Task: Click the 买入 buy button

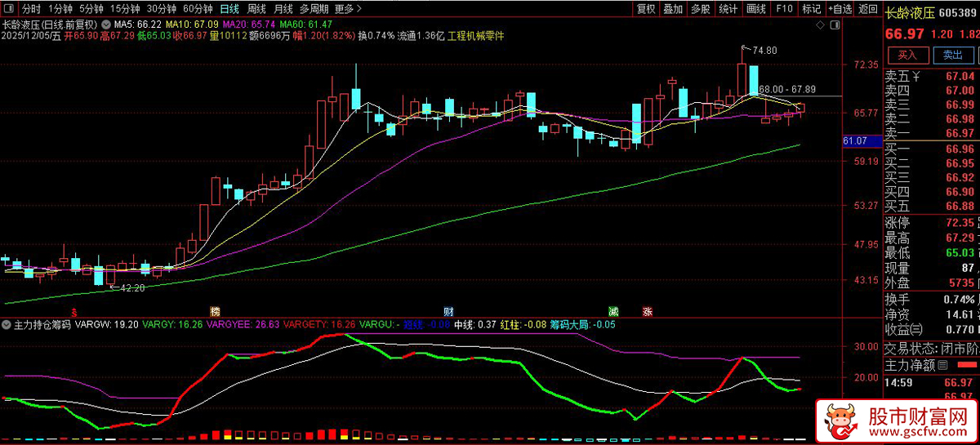Action: click(907, 55)
